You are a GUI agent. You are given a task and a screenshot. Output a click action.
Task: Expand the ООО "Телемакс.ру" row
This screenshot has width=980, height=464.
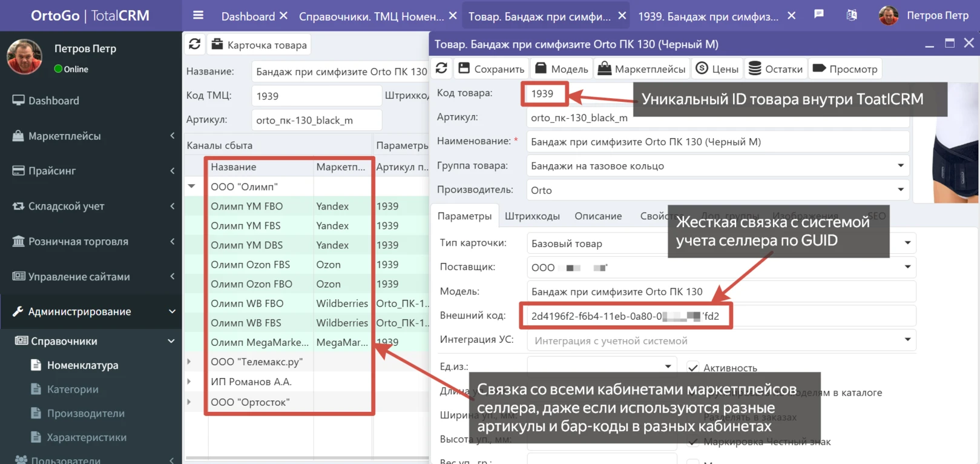tap(189, 362)
